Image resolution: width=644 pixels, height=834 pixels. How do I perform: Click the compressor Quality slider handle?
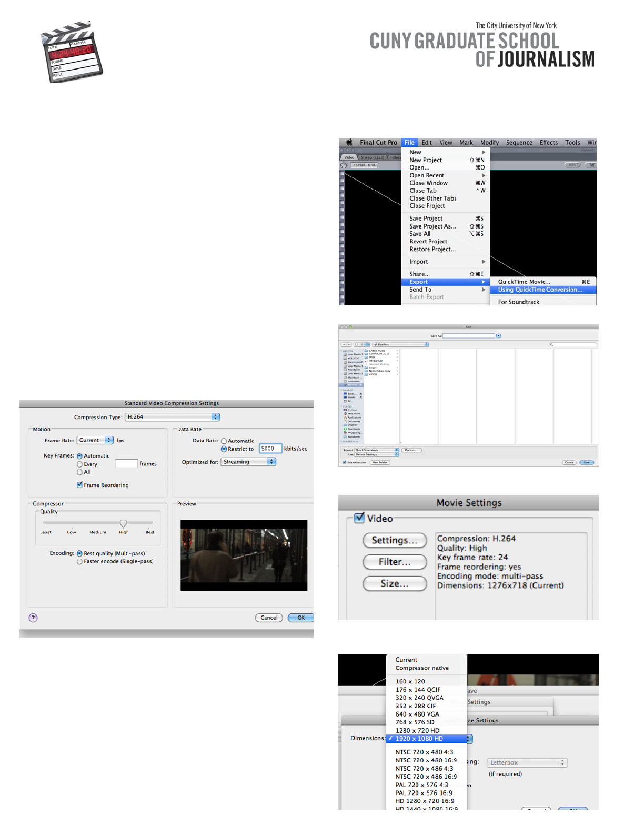coord(123,523)
